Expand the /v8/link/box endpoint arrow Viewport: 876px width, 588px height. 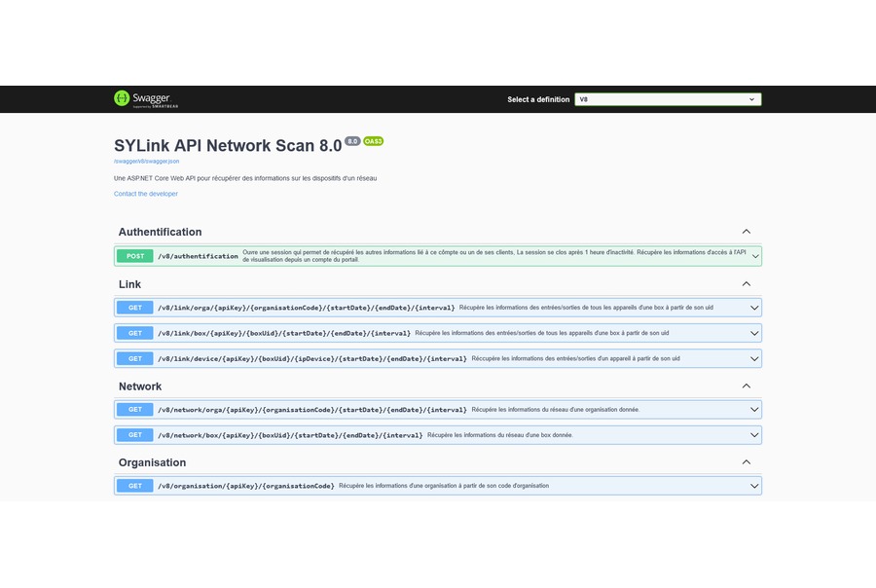point(754,334)
